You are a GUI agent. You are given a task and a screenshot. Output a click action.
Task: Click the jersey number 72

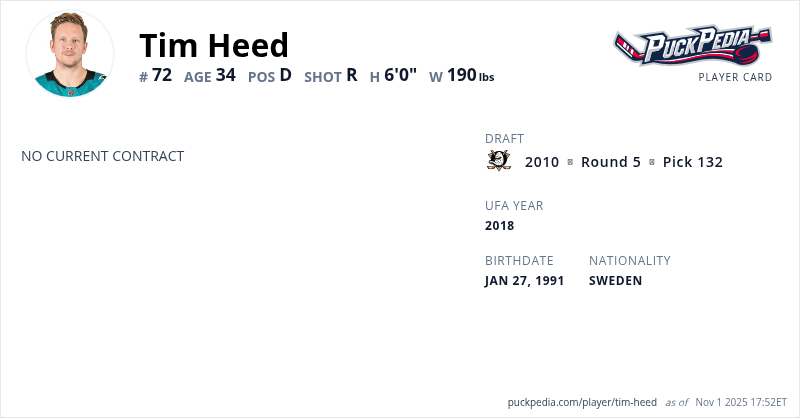point(162,75)
